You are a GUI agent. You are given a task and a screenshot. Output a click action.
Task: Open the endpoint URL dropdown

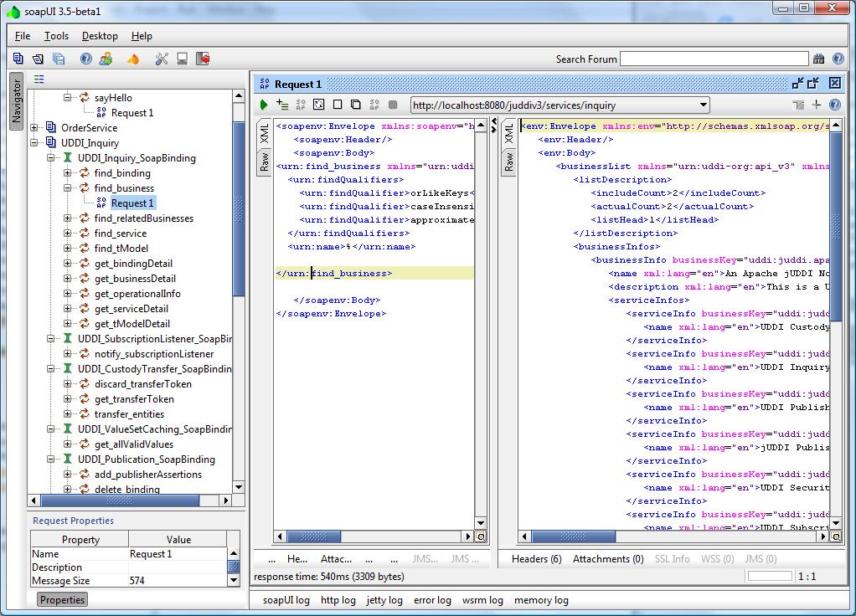click(x=703, y=105)
